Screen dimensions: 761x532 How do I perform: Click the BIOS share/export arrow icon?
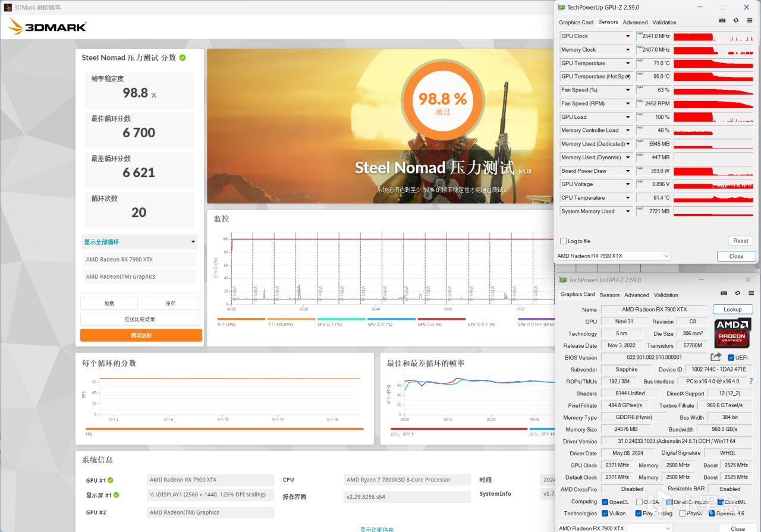click(x=716, y=357)
